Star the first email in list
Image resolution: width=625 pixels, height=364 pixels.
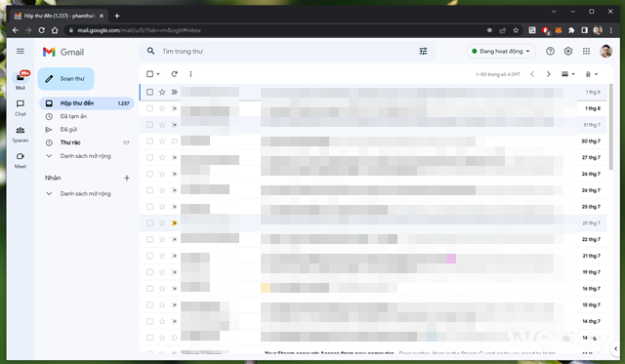pyautogui.click(x=162, y=92)
